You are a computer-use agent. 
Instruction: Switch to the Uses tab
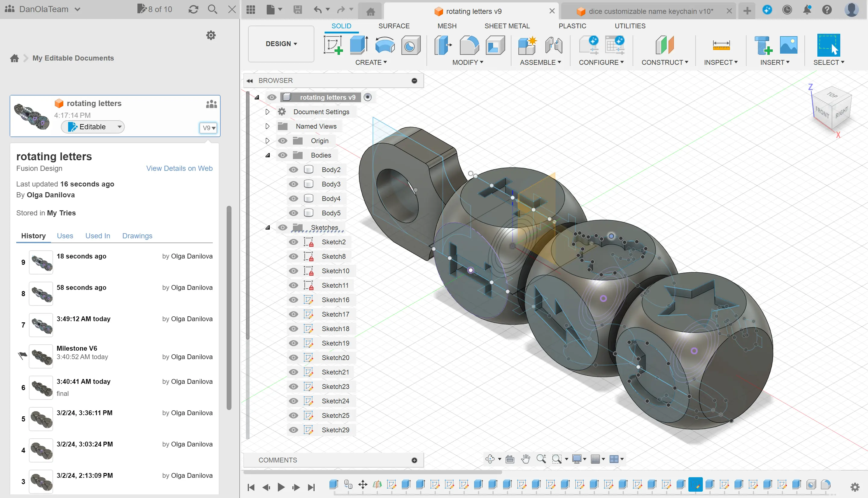click(x=65, y=236)
